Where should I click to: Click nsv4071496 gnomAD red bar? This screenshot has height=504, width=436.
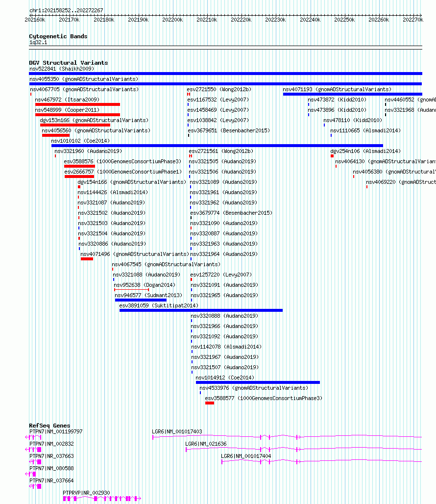(87, 259)
